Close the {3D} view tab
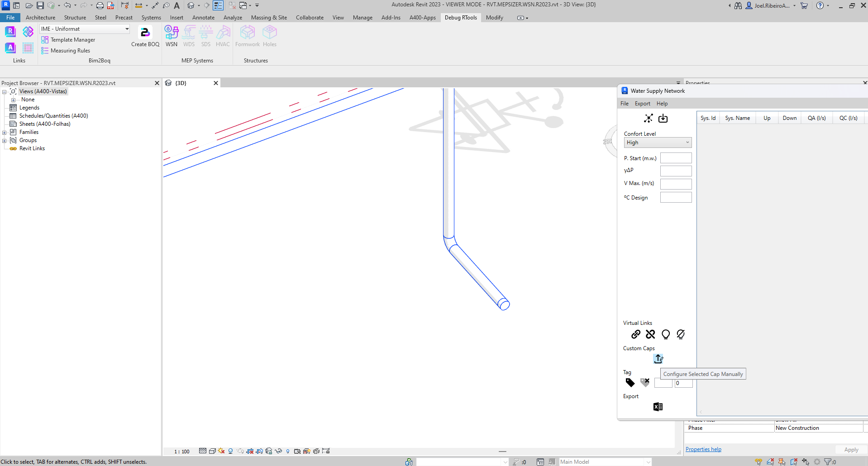 click(x=216, y=83)
